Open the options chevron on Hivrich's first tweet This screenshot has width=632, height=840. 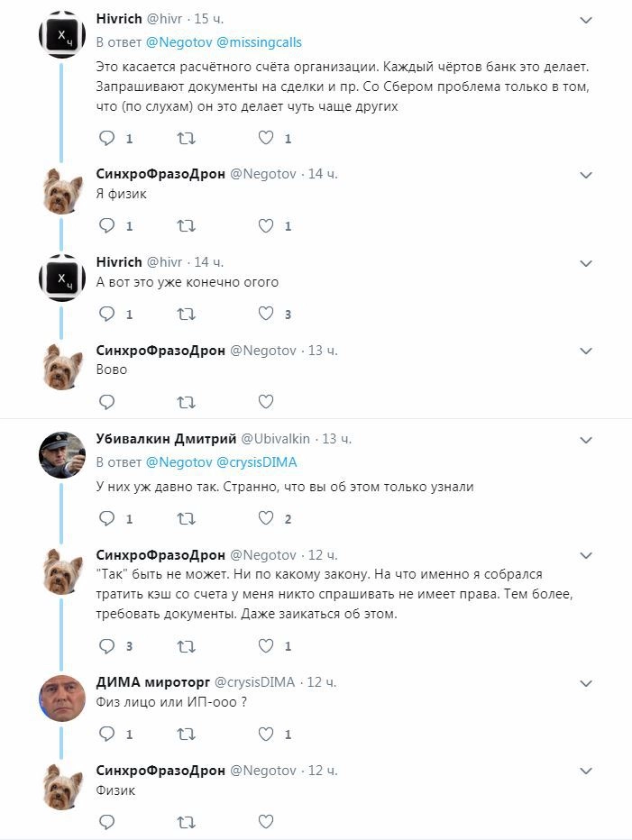(x=586, y=20)
